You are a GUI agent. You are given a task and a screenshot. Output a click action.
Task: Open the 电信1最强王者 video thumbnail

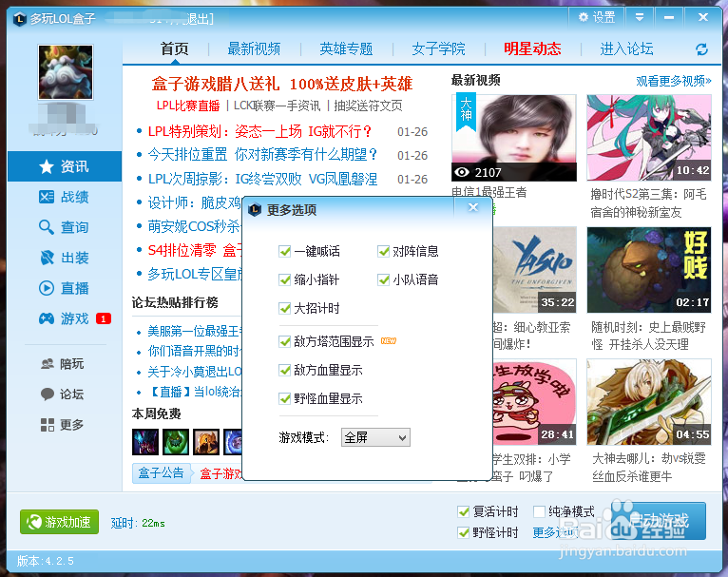(514, 138)
